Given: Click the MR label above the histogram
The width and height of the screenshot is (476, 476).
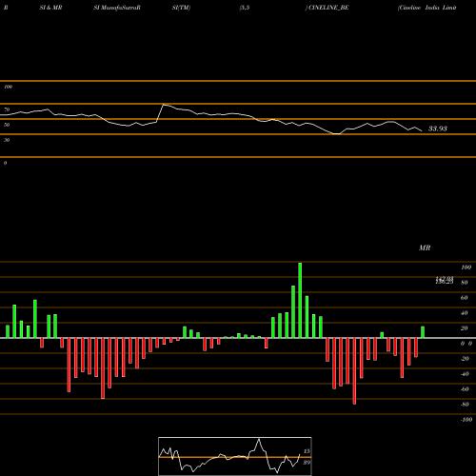Looking at the screenshot, I should click(x=425, y=248).
